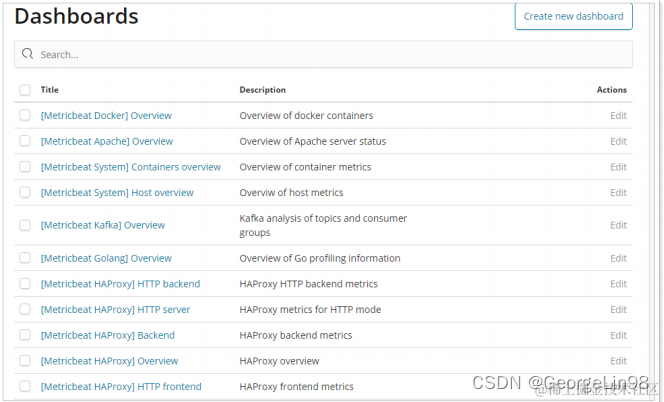Screen dimensions: 664x402
Task: Select checkbox for HAProxy Overview dashboard
Action: pos(25,360)
